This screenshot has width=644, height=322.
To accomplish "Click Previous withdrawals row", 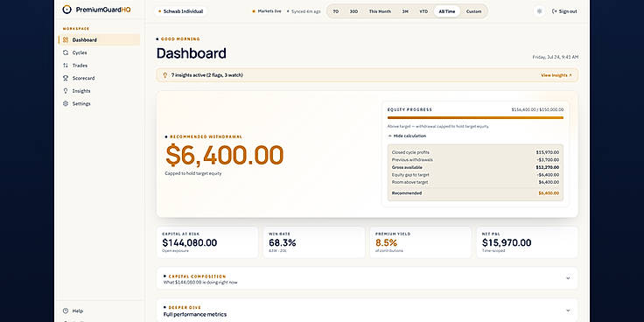I will tap(475, 160).
